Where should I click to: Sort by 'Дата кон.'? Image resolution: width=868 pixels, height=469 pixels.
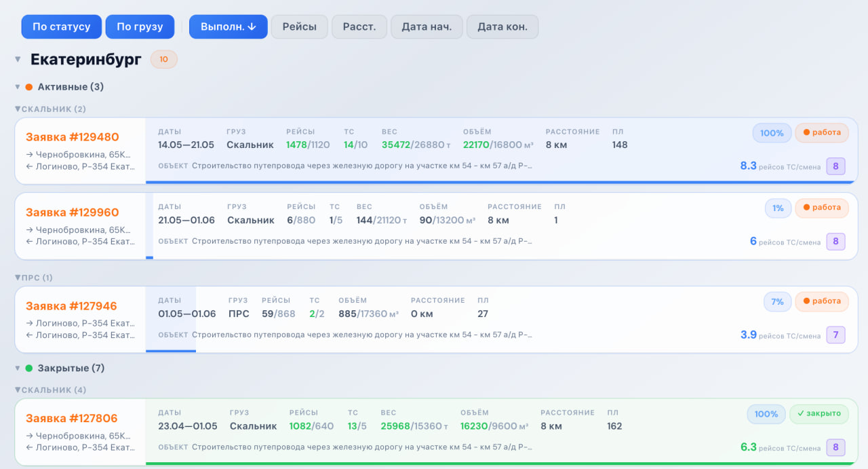pyautogui.click(x=502, y=26)
